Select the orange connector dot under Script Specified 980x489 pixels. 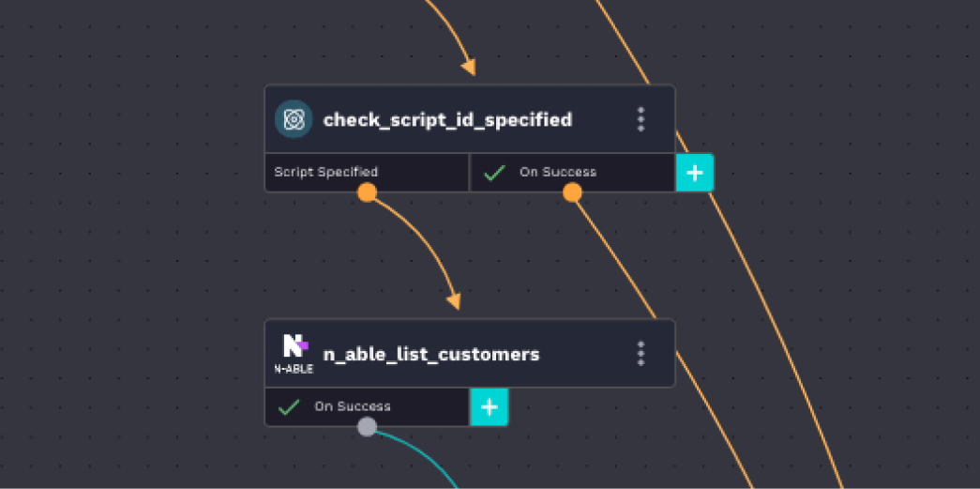367,192
